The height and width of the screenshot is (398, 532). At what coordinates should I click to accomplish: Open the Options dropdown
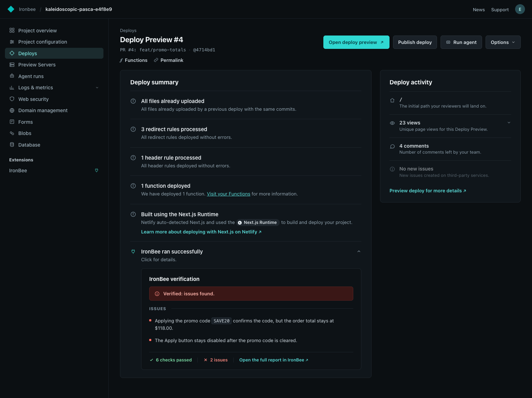click(503, 42)
